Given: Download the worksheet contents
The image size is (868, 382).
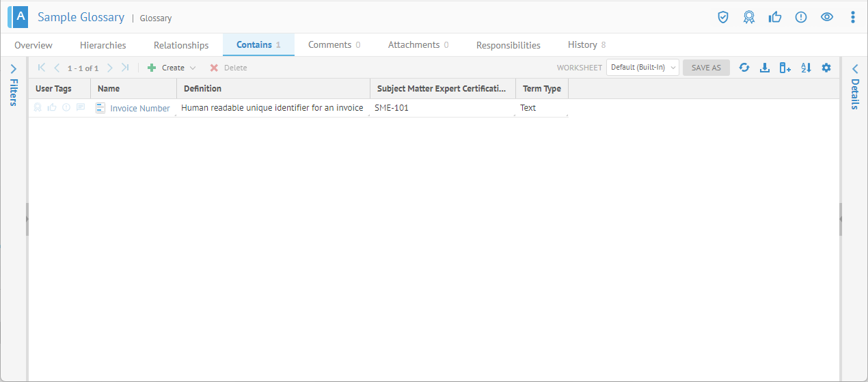Looking at the screenshot, I should tap(765, 68).
